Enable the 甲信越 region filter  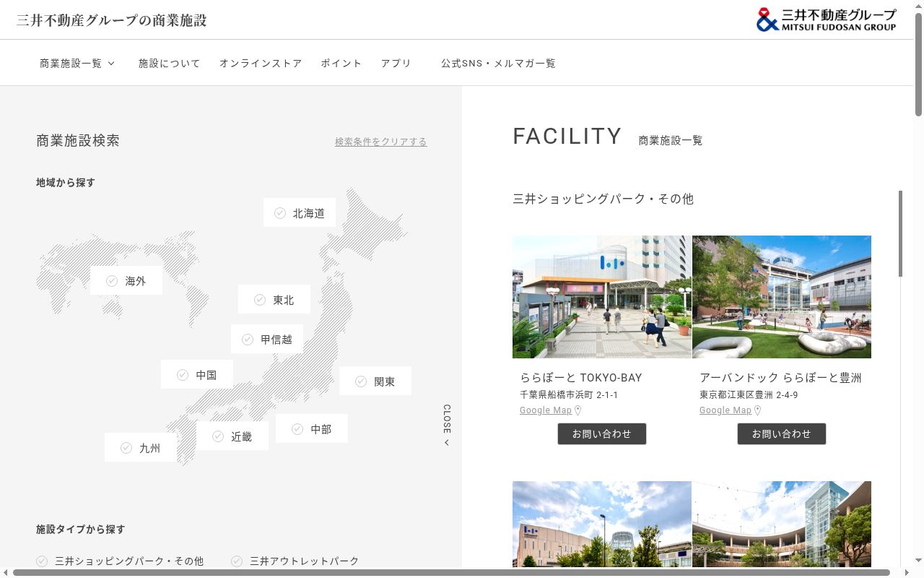[267, 339]
